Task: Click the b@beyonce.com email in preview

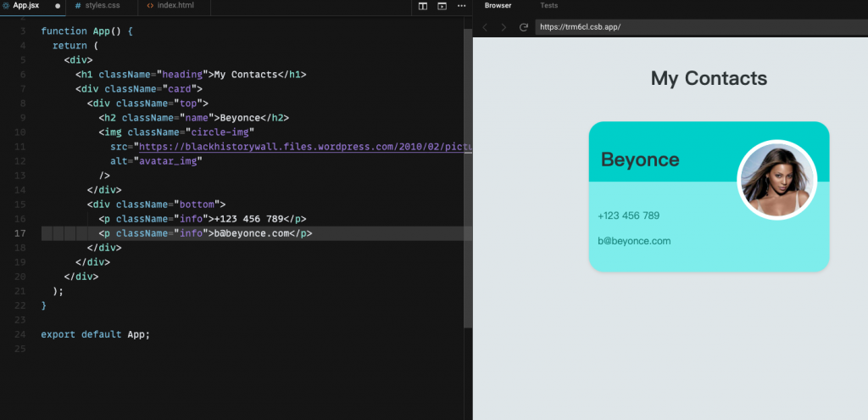Action: pyautogui.click(x=634, y=241)
